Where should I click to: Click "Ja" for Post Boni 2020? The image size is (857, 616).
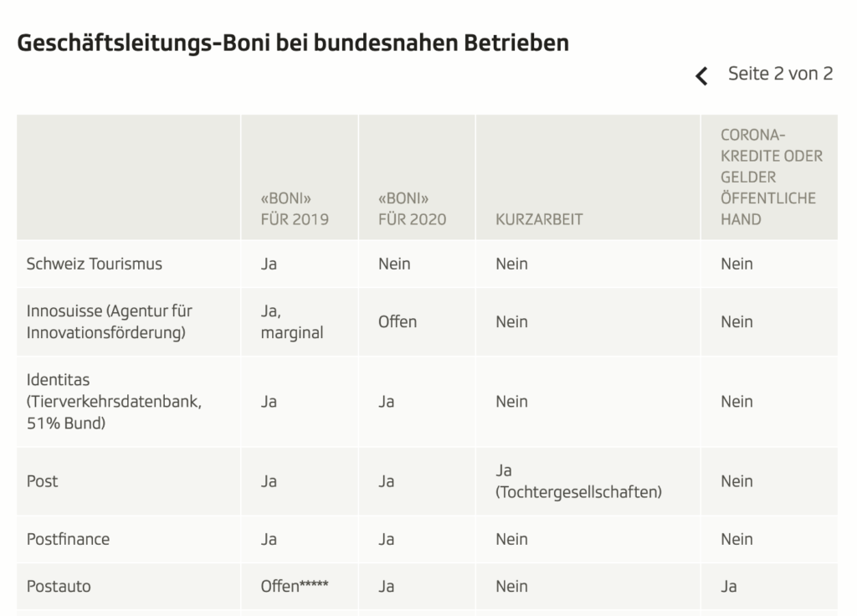[387, 481]
